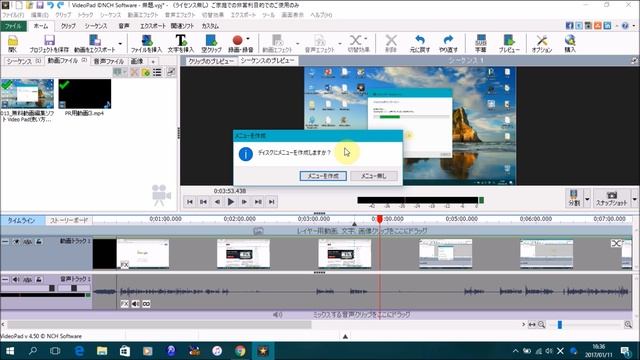Click the link icon on the audio clip

pyautogui.click(x=146, y=304)
